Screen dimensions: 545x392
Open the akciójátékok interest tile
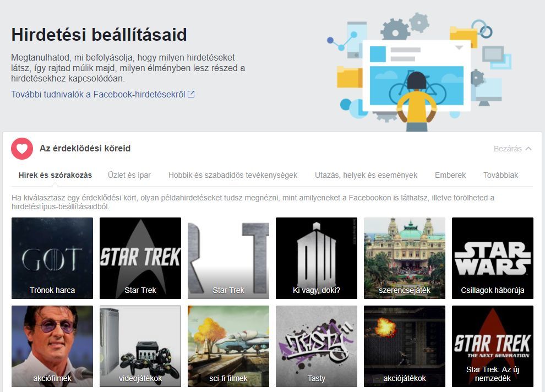point(405,346)
